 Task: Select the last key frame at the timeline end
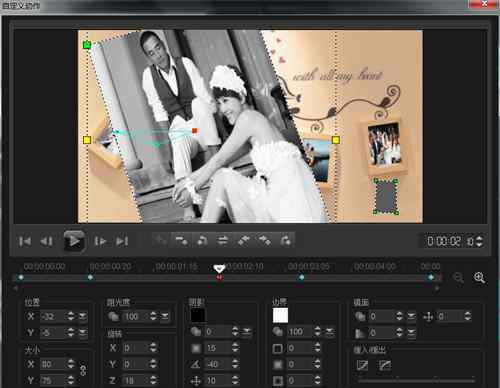[431, 277]
